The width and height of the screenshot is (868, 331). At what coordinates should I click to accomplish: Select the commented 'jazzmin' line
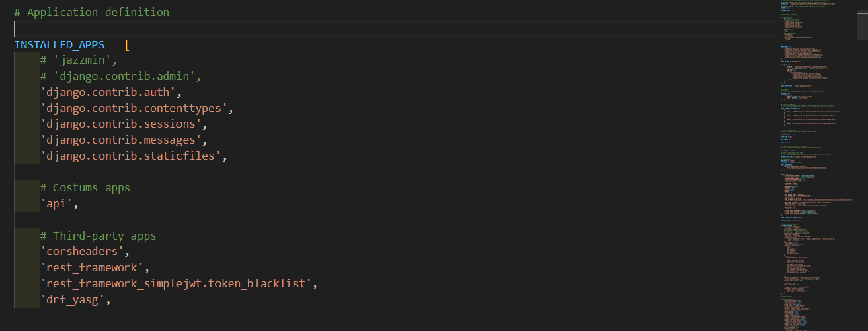point(78,60)
